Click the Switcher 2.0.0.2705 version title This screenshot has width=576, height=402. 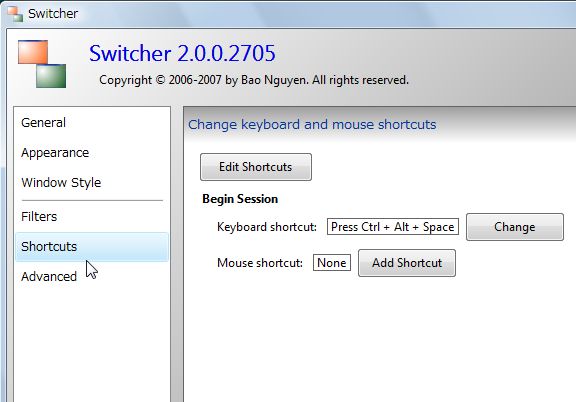click(x=182, y=54)
